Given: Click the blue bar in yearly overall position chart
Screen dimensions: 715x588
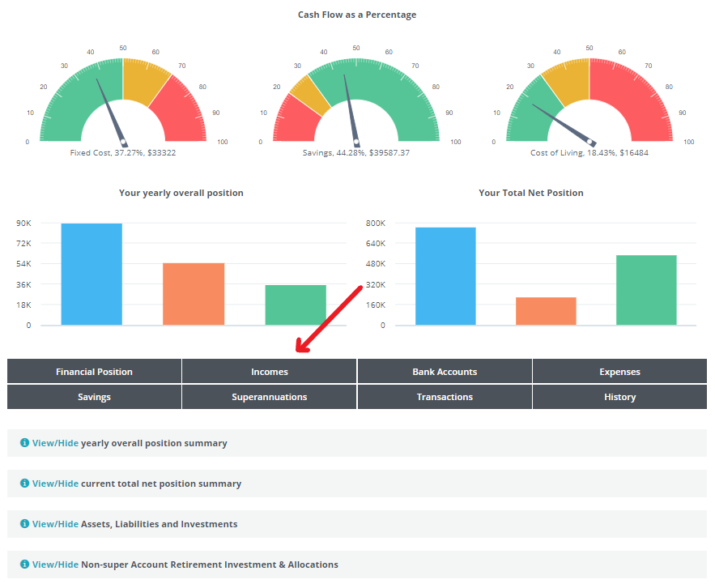Looking at the screenshot, I should pos(92,274).
